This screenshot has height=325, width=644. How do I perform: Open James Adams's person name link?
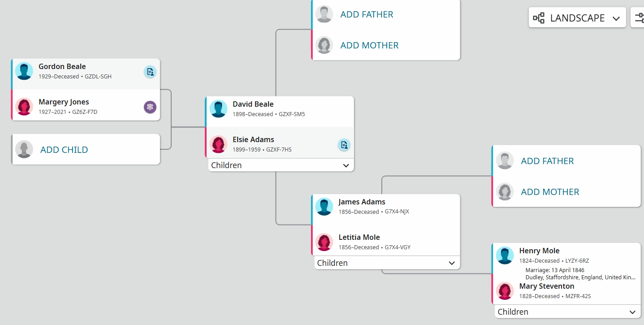click(362, 202)
